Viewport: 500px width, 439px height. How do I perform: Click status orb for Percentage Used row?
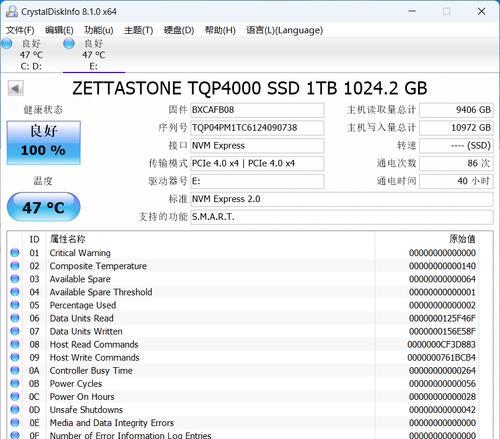15,305
